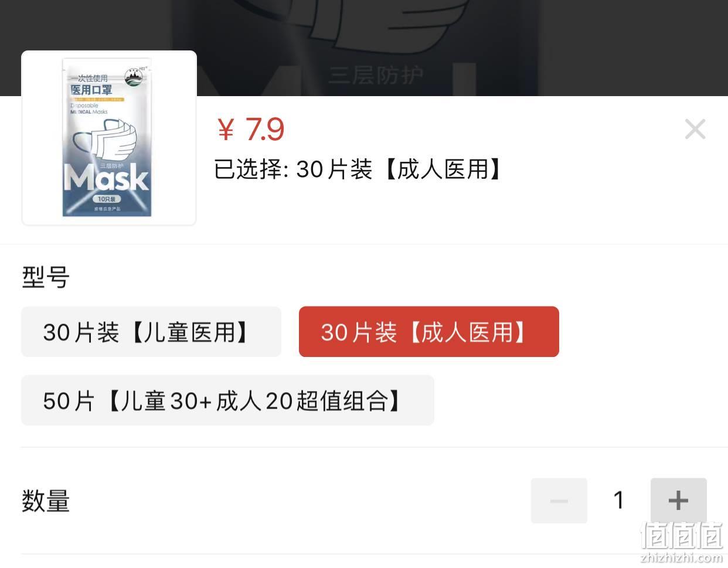Viewport: 728px width, 568px height.
Task: Tap the ¥7.9 price text
Action: point(251,130)
